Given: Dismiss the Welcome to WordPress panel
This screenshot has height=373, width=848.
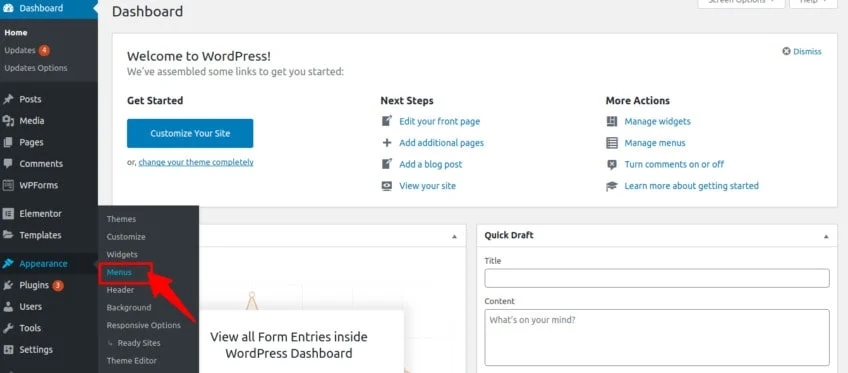Looking at the screenshot, I should click(802, 51).
